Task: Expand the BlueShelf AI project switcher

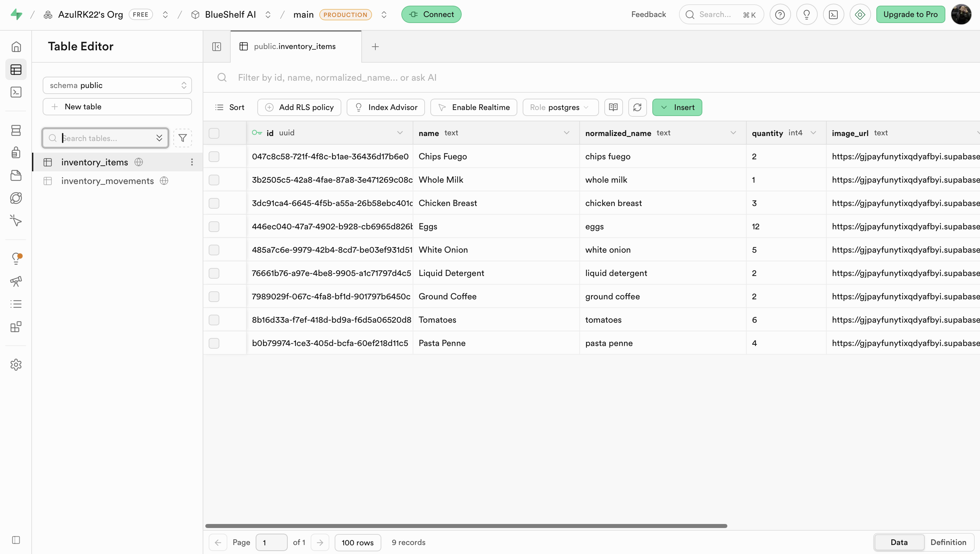Action: click(x=268, y=14)
